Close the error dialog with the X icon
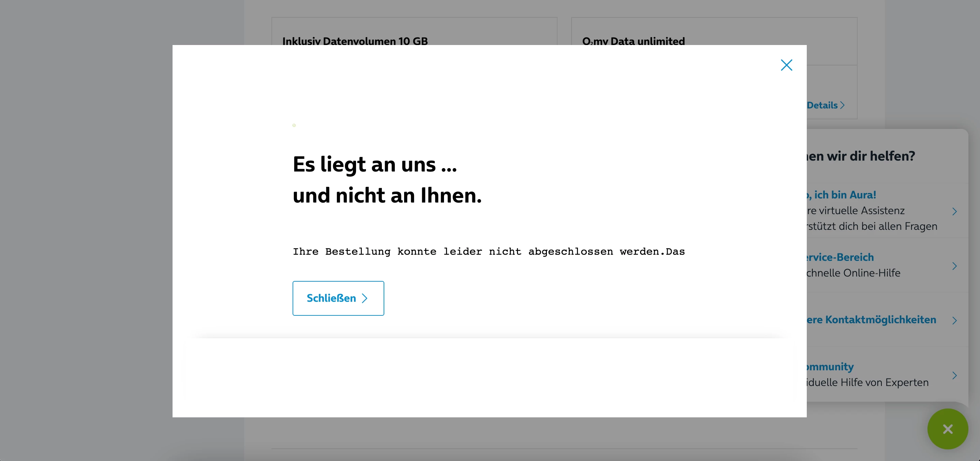The image size is (980, 461). 786,65
